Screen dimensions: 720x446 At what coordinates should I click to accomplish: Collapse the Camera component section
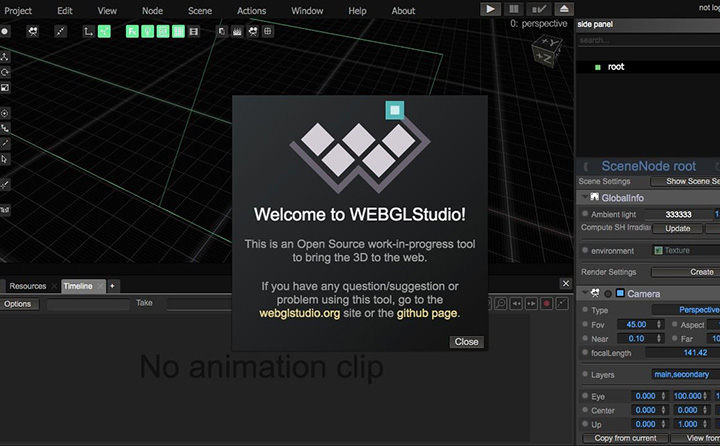coord(585,293)
